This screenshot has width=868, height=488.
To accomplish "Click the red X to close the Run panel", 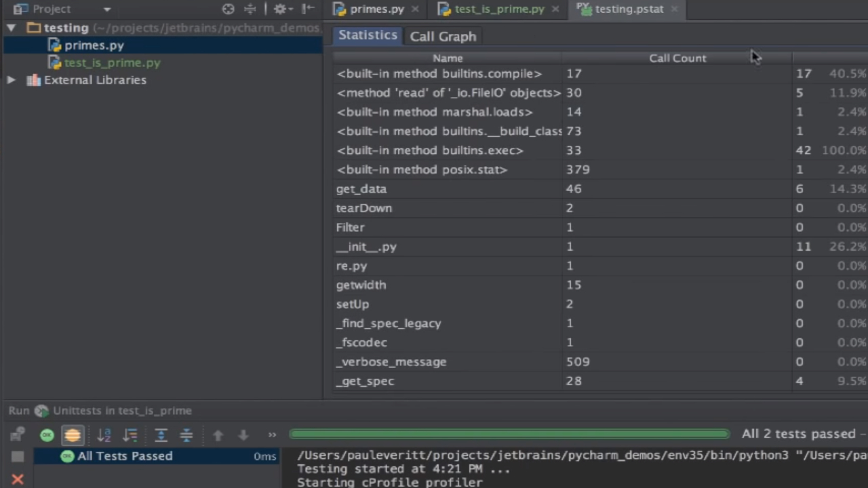I will pos(18,480).
